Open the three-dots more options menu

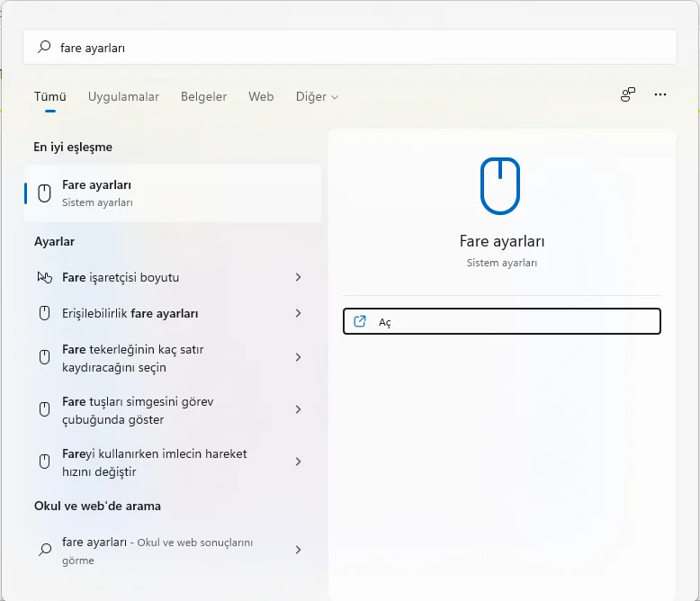point(660,94)
